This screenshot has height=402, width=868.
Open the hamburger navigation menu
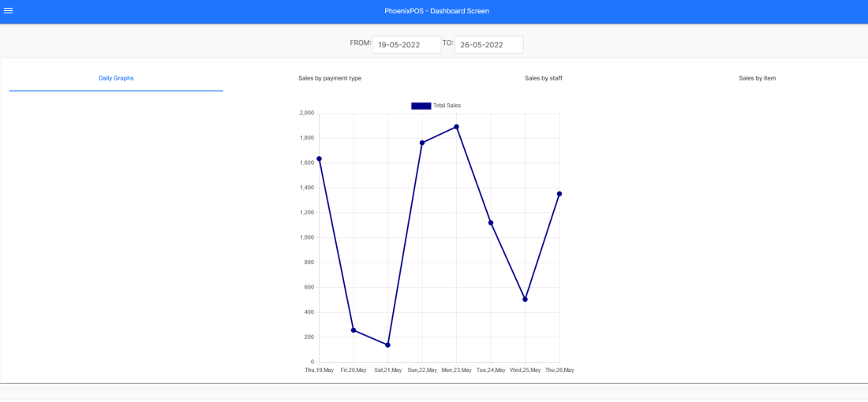[x=9, y=11]
